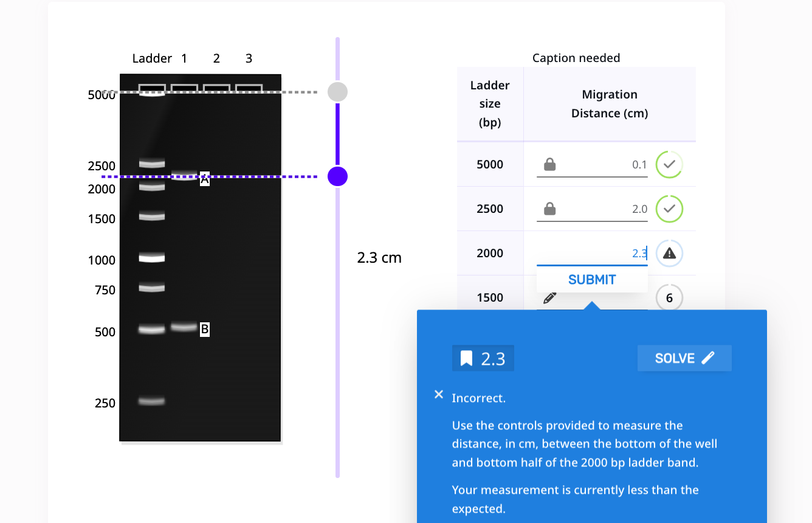This screenshot has height=523, width=812.
Task: Click the 5000 ladder size cell in the table
Action: [490, 164]
